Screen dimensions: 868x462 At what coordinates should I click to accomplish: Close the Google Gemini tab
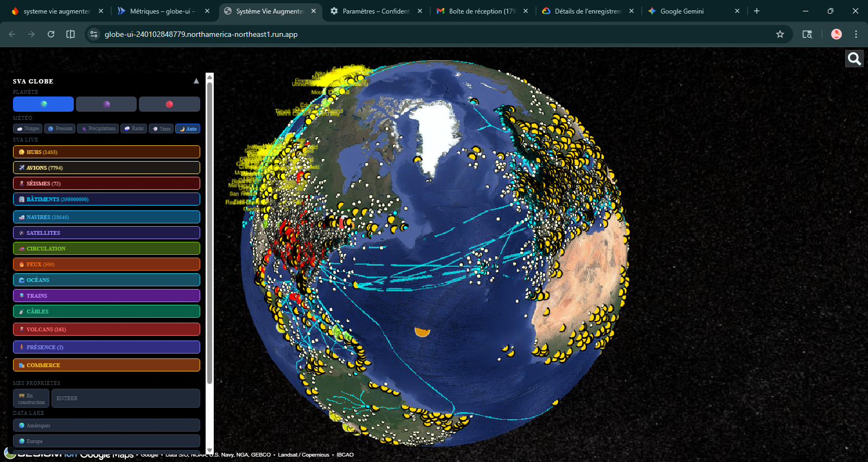coord(737,11)
